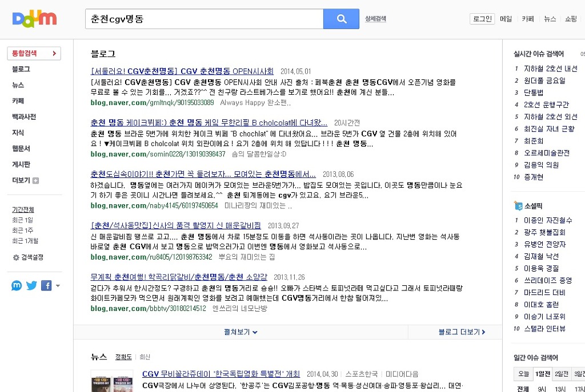Filter results to 최근 1주

pyautogui.click(x=22, y=231)
